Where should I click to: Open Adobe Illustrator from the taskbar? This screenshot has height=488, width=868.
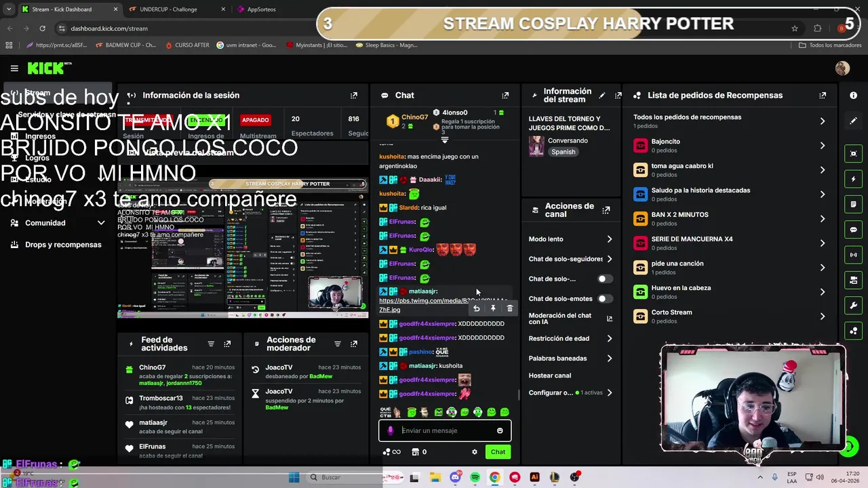pos(534,477)
